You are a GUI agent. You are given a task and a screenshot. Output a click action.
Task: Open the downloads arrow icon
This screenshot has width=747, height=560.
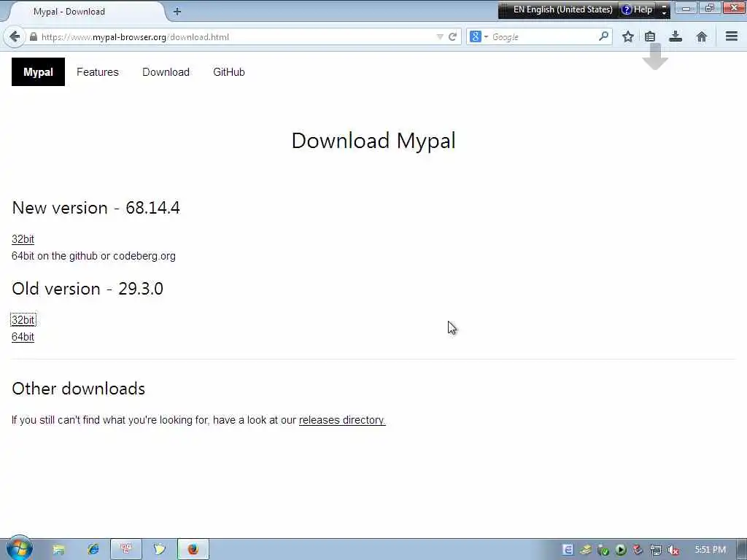pos(676,36)
